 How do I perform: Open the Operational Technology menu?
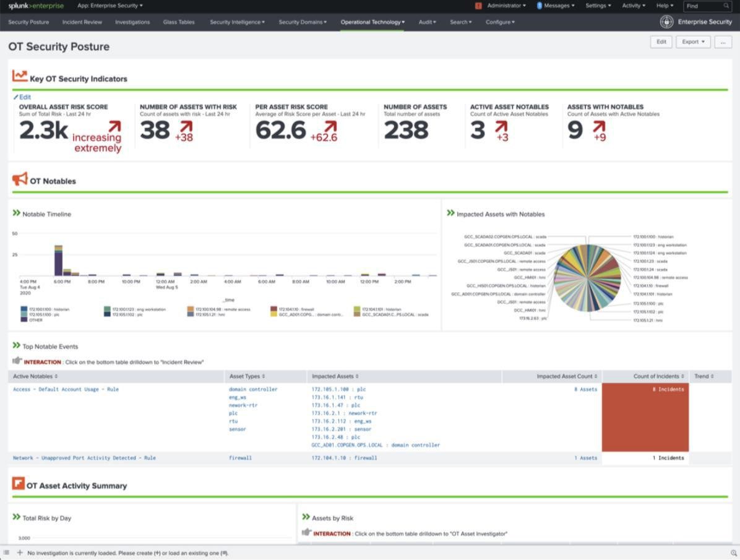coord(371,22)
